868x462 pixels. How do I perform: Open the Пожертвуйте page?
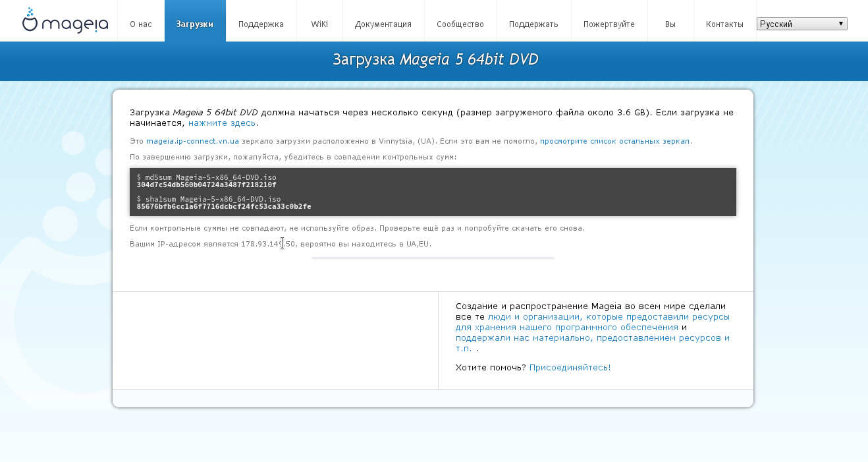[x=609, y=24]
